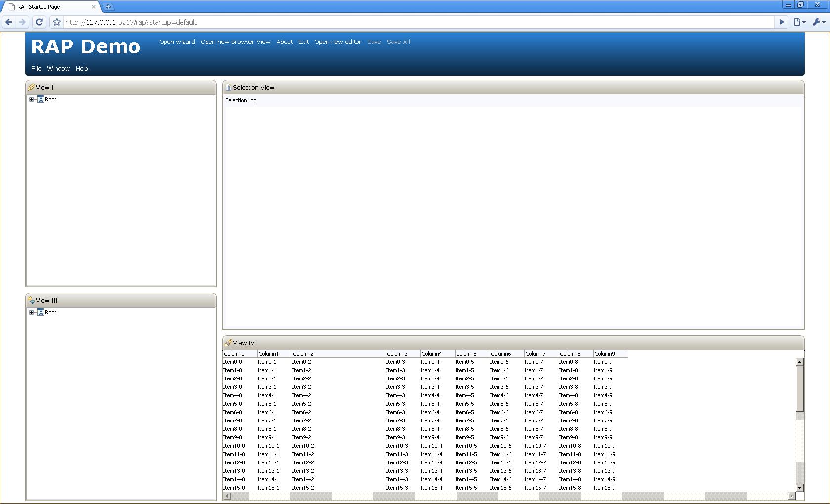Viewport: 830px width, 504px height.
Task: Open a new browser tab
Action: pos(108,6)
